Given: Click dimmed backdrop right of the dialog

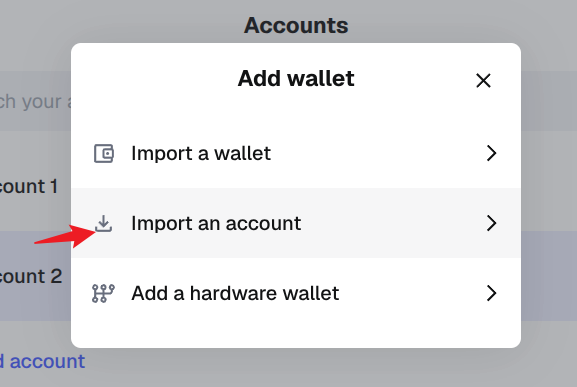Looking at the screenshot, I should pyautogui.click(x=549, y=221).
